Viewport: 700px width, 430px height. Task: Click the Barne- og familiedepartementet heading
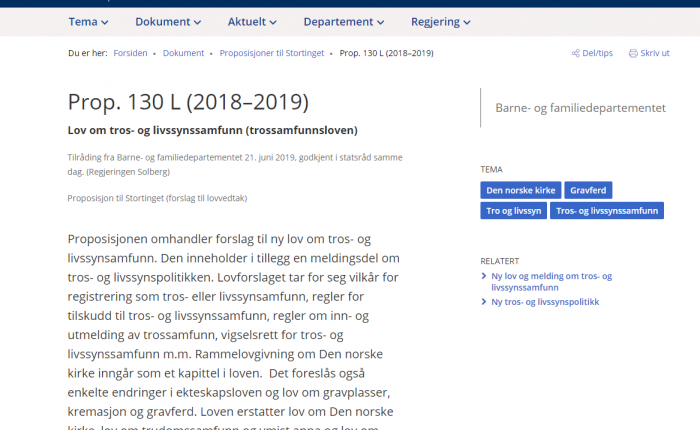(580, 108)
